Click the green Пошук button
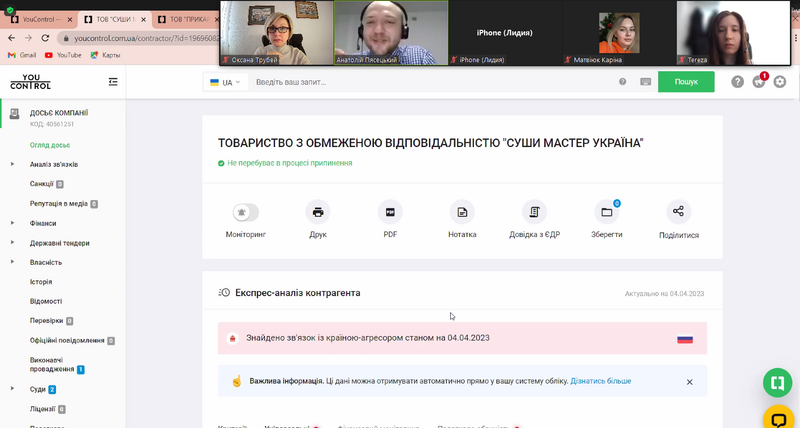Viewport: 800px width, 428px height. point(686,82)
